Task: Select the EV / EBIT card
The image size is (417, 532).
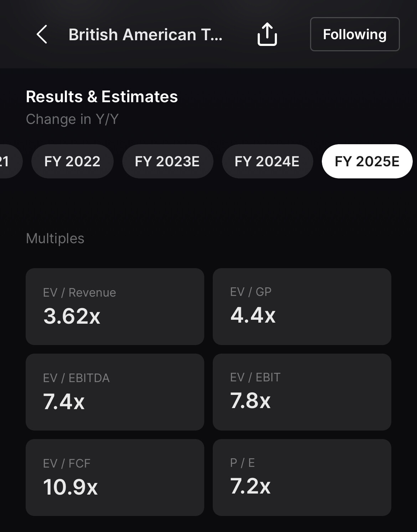Action: click(x=302, y=392)
